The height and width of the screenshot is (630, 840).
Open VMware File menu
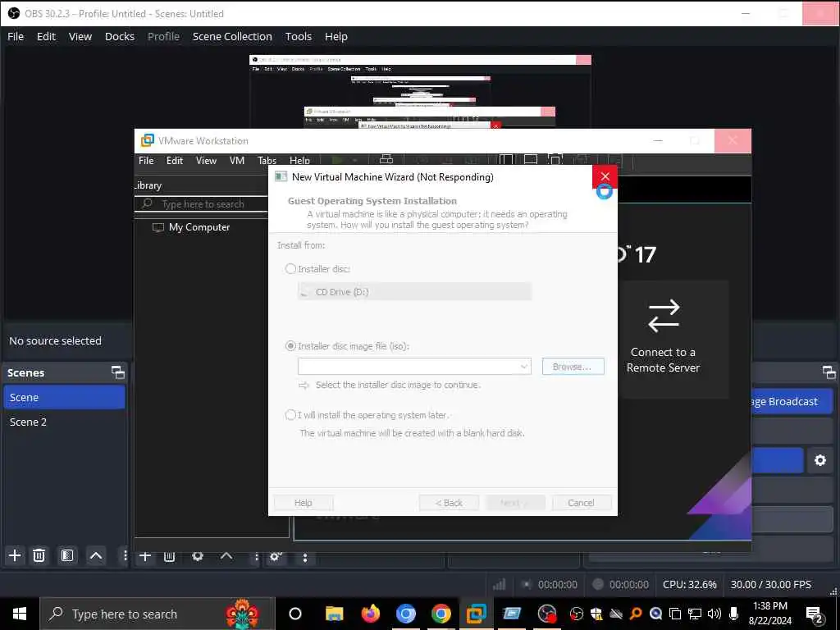pyautogui.click(x=146, y=160)
